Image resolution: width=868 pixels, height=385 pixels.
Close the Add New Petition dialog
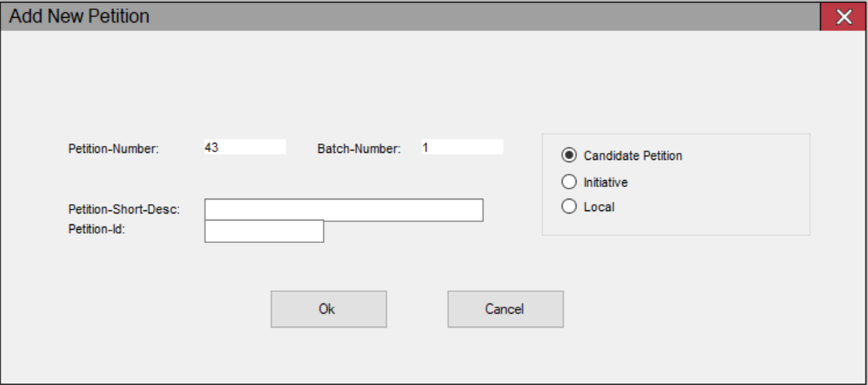(844, 16)
